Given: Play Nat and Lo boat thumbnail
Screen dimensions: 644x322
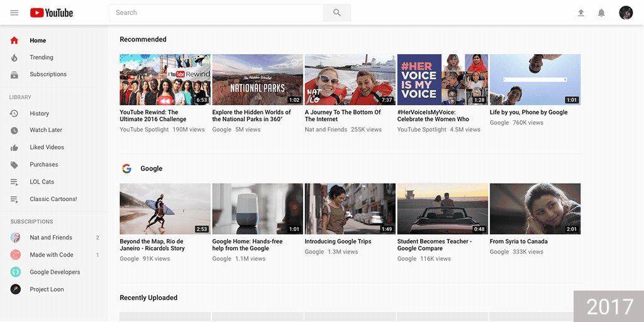Looking at the screenshot, I should (350, 80).
